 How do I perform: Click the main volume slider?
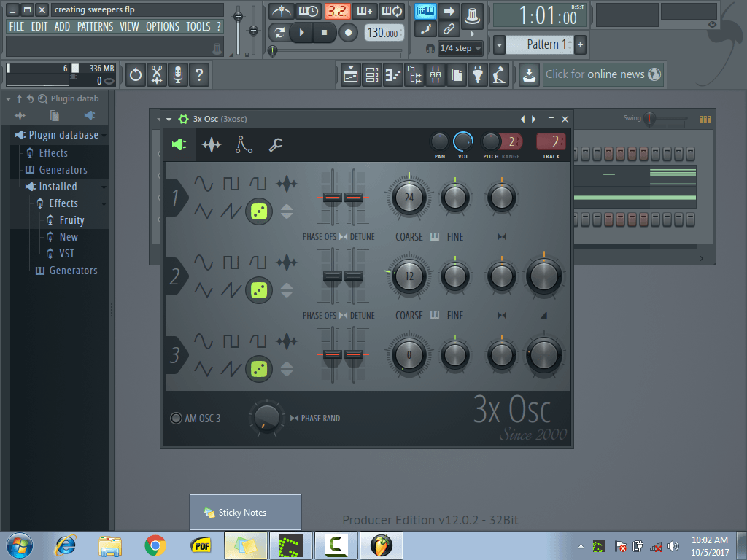(x=239, y=31)
